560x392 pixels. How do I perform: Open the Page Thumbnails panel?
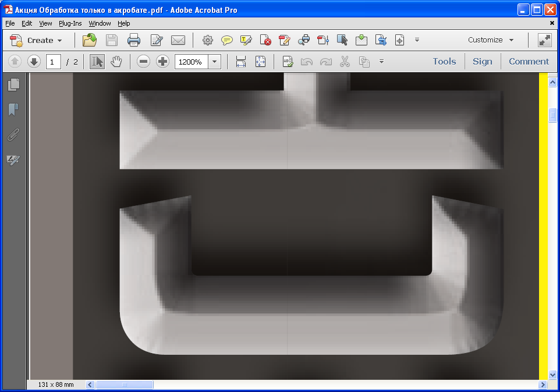[13, 85]
